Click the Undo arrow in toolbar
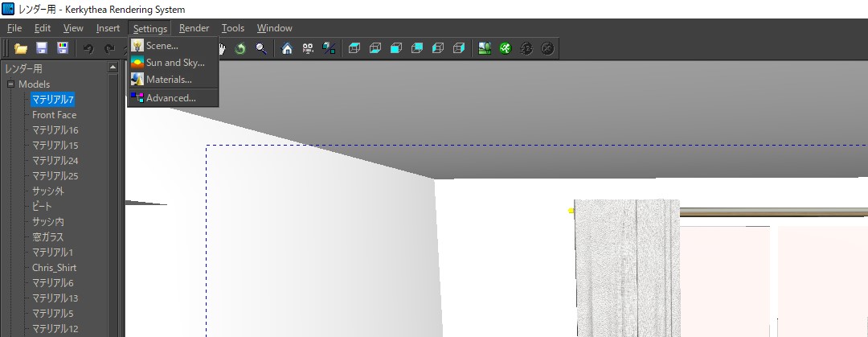Screen dimensions: 868x337 click(x=88, y=49)
